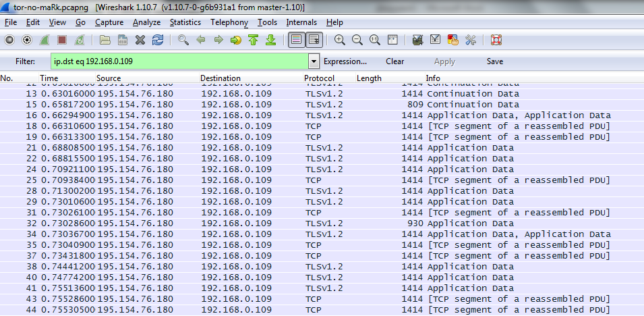Close this capture file X icon
Screen dimensions: 644x316
tap(140, 40)
